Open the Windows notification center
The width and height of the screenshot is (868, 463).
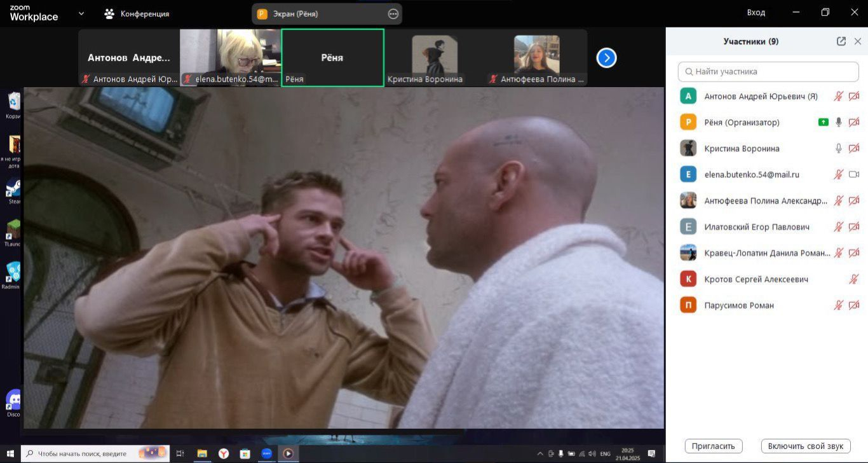[x=651, y=453]
